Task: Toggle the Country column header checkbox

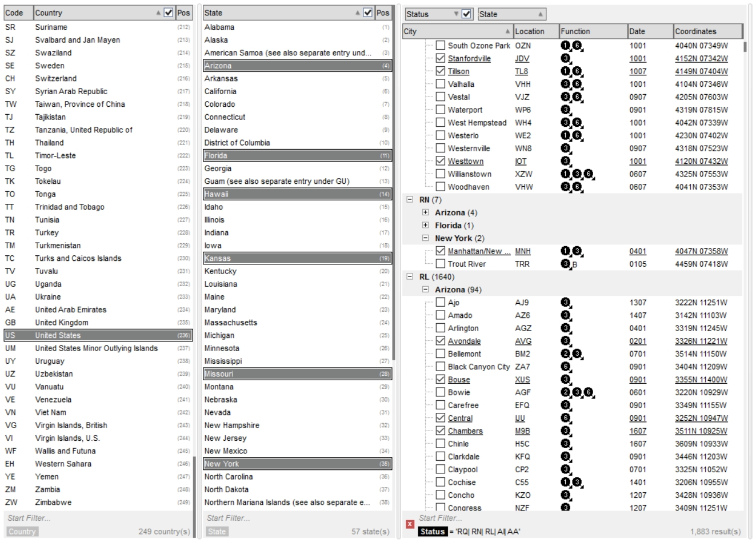Action: (169, 13)
